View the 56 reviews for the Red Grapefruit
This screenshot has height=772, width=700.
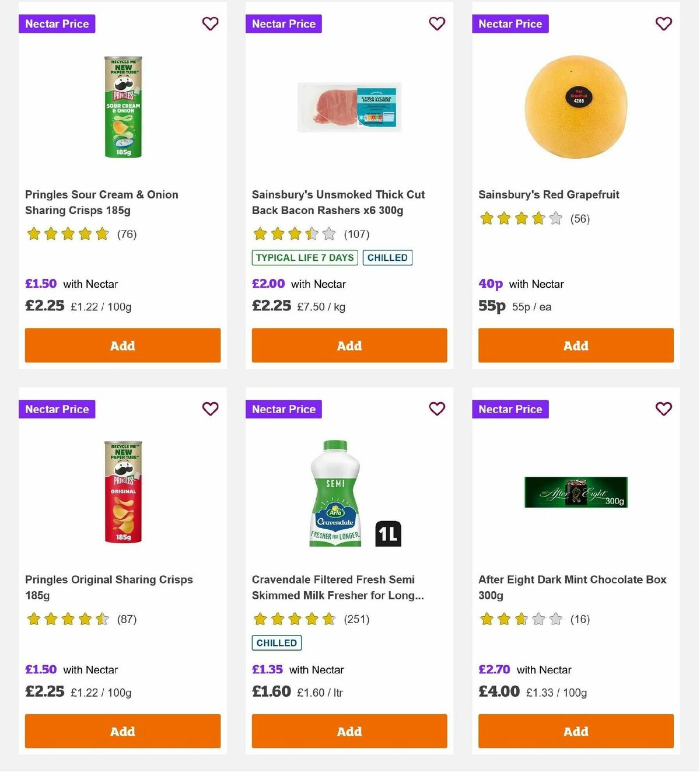pos(580,219)
